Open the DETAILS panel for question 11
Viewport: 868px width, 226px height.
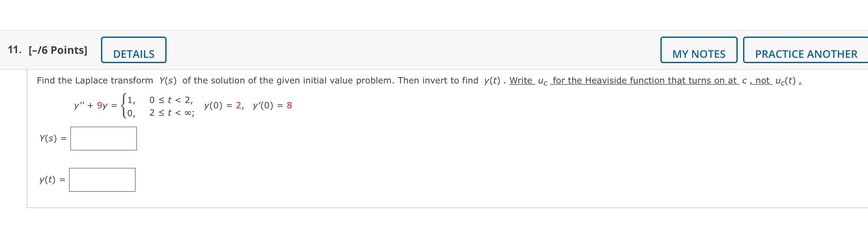pyautogui.click(x=133, y=51)
